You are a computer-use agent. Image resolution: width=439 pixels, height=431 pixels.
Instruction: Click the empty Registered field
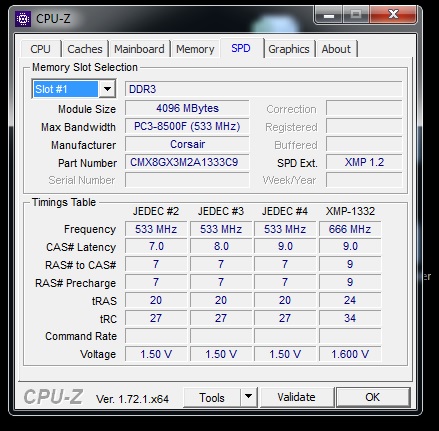click(364, 126)
